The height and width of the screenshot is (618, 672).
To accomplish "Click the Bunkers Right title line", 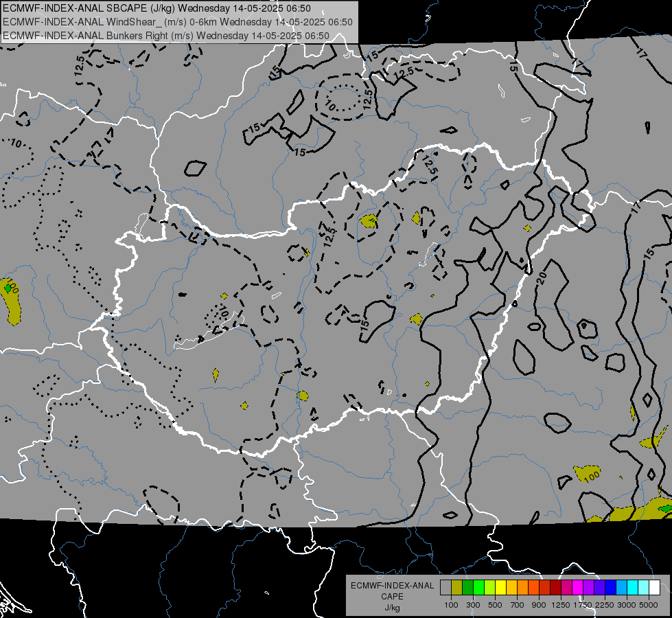I will 166,36.
